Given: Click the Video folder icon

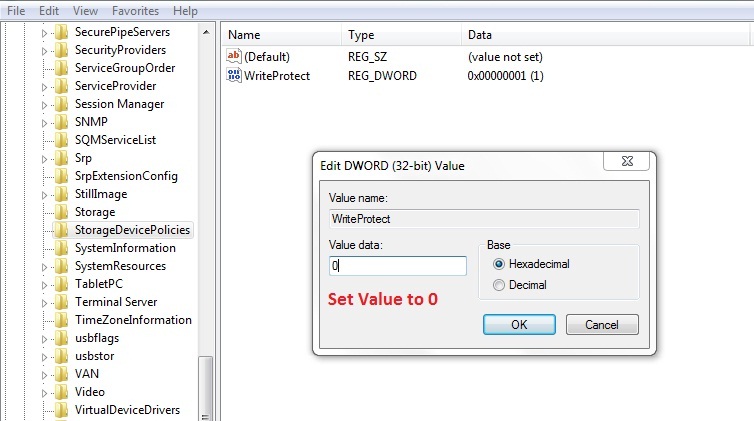Looking at the screenshot, I should [x=62, y=392].
